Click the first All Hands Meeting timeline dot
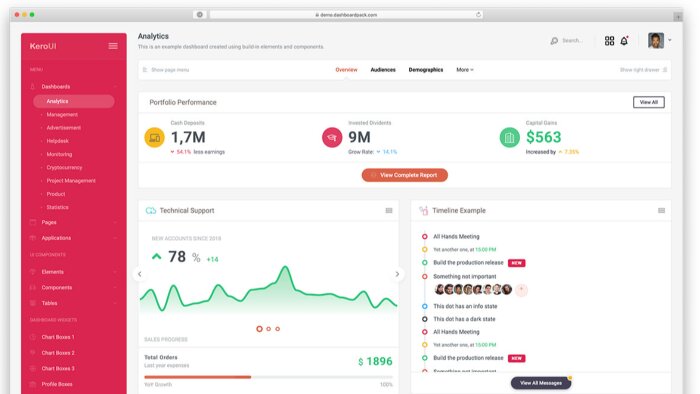The width and height of the screenshot is (700, 394). point(425,236)
